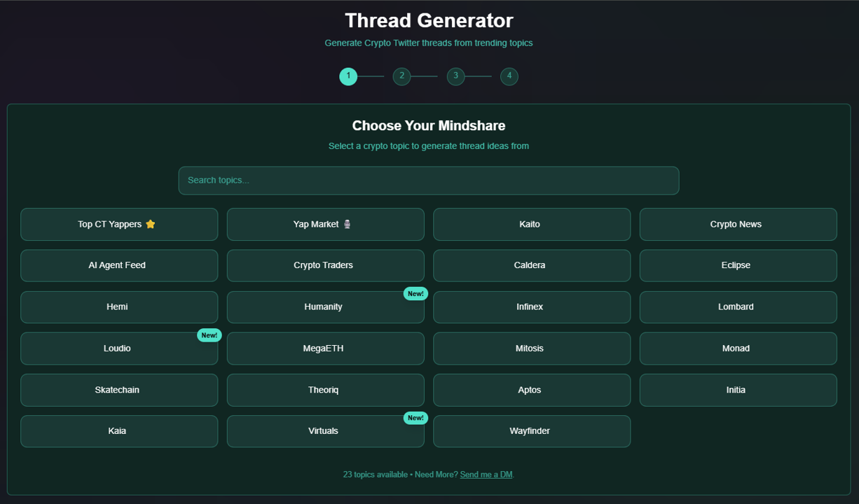859x504 pixels.
Task: Click the Thread Generator title
Action: click(429, 20)
